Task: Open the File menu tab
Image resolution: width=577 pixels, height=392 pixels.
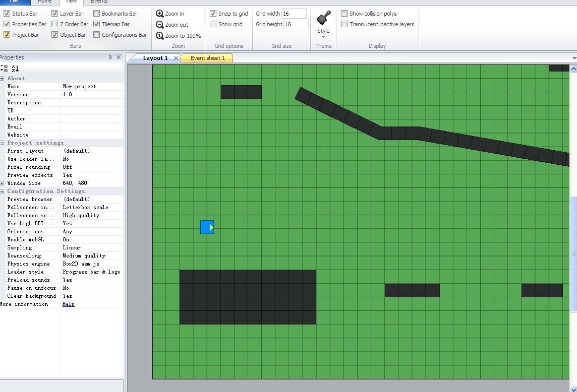Action: tap(15, 2)
